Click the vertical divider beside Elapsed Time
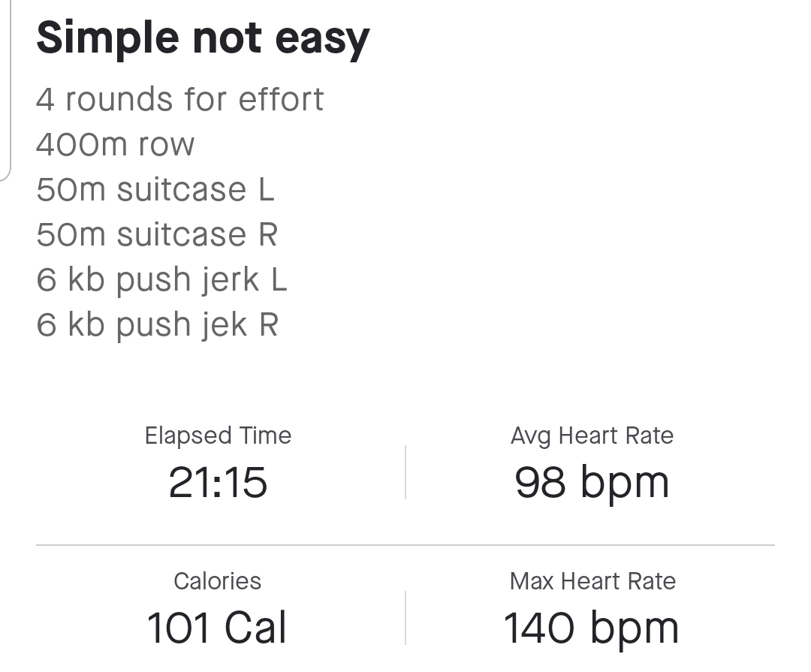The width and height of the screenshot is (811, 672). [x=405, y=472]
